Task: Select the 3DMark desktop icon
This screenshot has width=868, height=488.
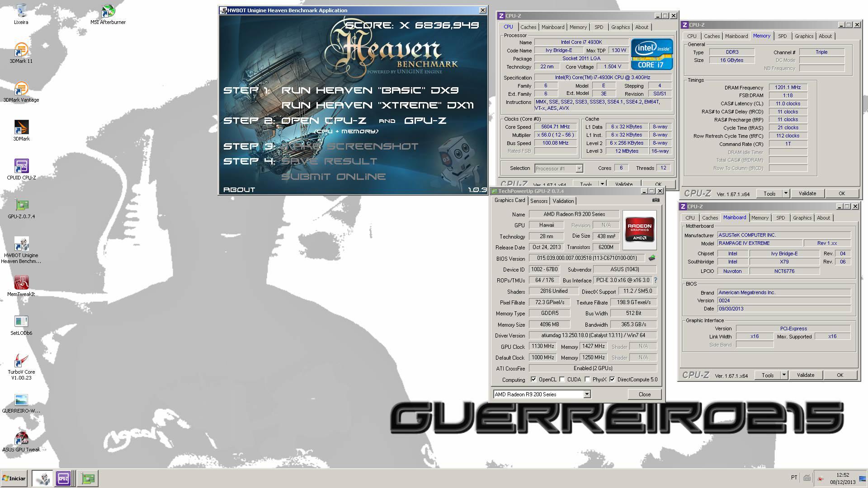Action: [21, 131]
